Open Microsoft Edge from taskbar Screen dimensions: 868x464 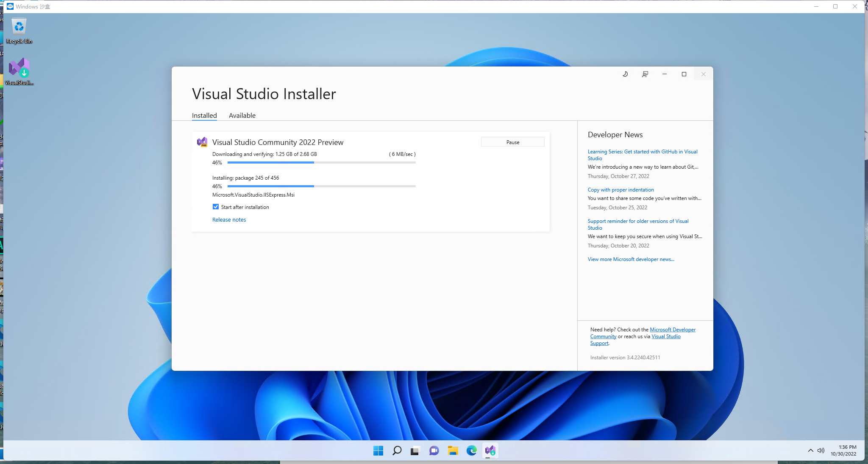pyautogui.click(x=471, y=450)
